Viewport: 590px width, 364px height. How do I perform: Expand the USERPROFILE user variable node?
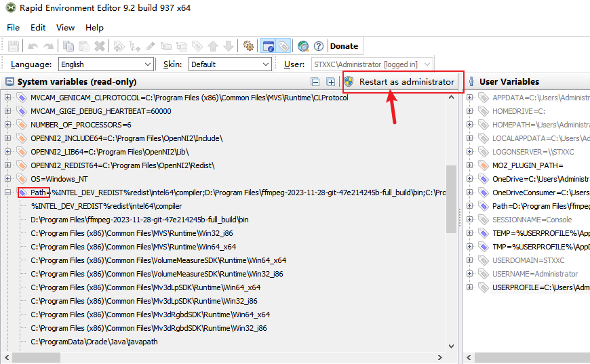point(469,287)
